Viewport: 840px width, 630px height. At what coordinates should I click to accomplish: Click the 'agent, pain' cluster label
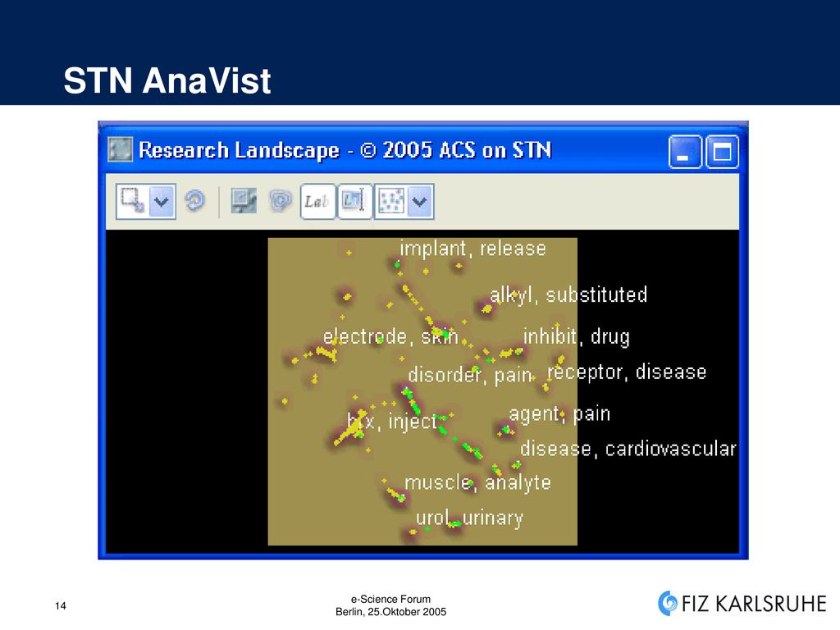point(559,413)
